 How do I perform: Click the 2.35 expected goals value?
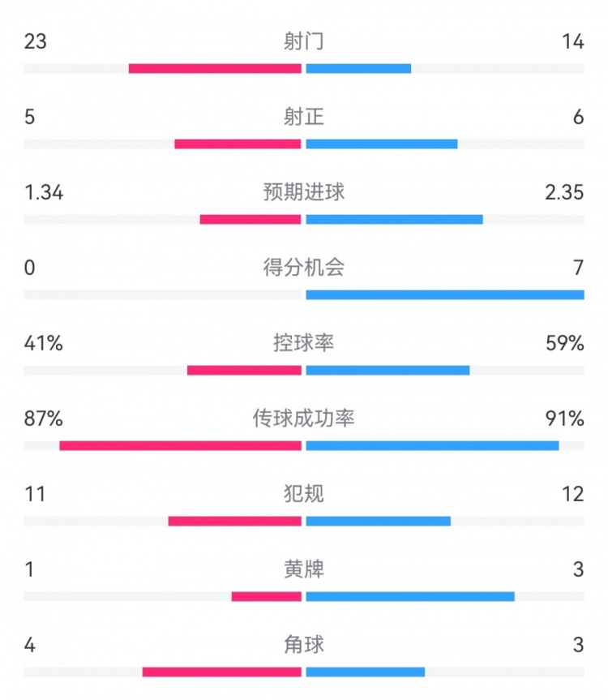pyautogui.click(x=565, y=192)
